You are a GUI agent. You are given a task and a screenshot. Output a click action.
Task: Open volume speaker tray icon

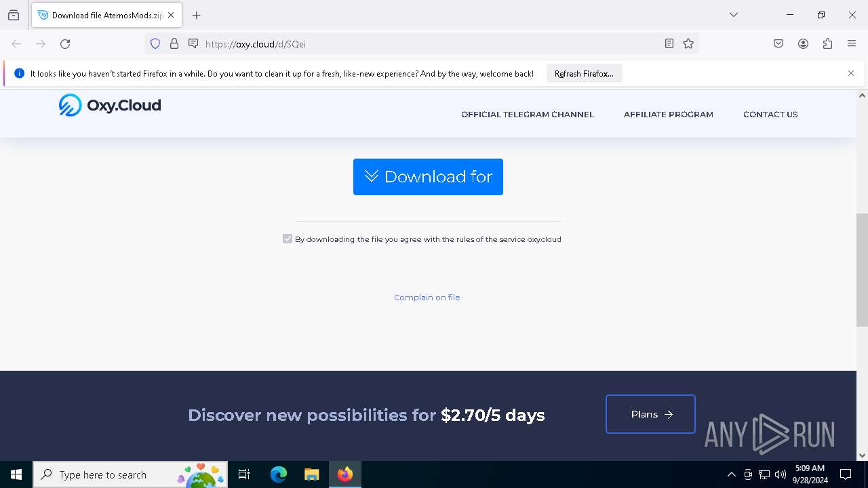click(x=781, y=474)
